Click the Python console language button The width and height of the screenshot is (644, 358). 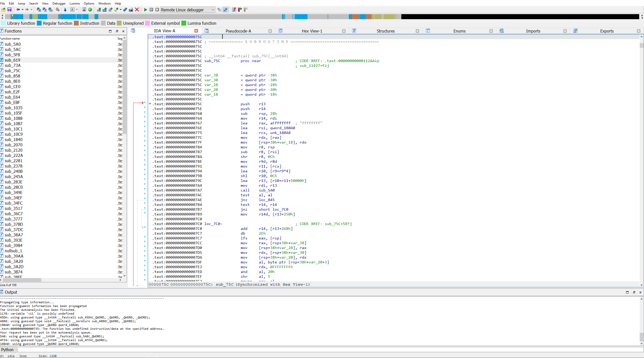tap(8, 350)
